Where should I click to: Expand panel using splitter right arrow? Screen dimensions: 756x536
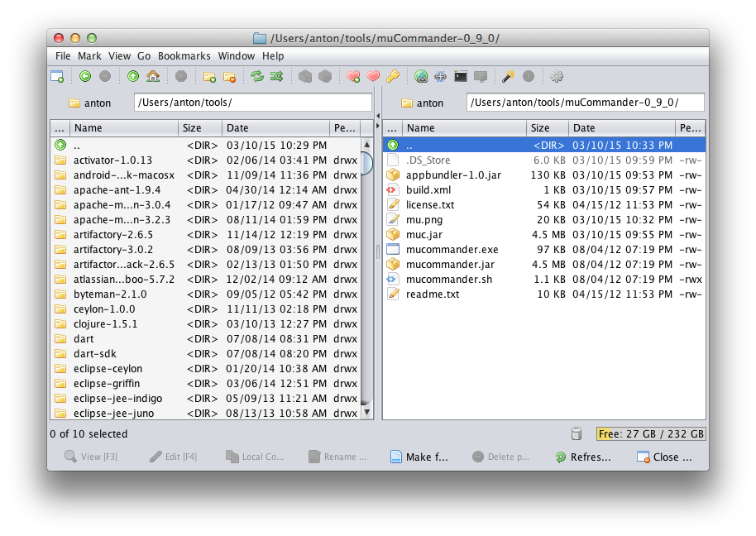tap(378, 126)
